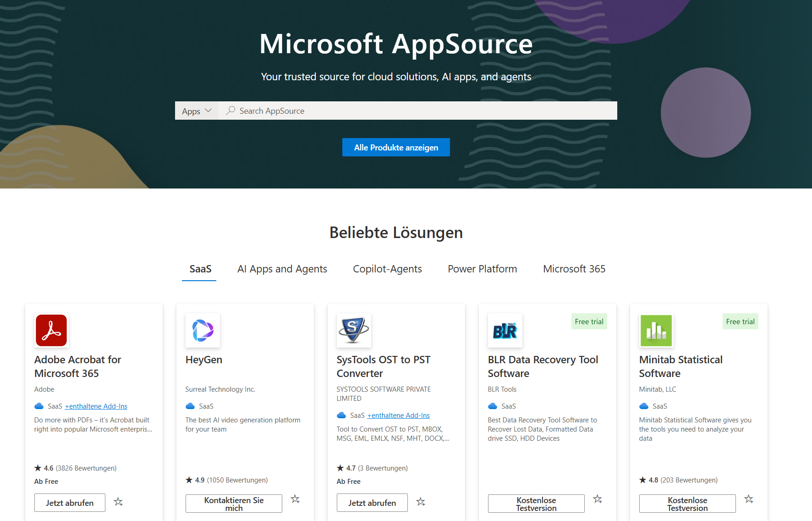The height and width of the screenshot is (521, 812).
Task: Click the Adobe publisher text
Action: tap(44, 389)
